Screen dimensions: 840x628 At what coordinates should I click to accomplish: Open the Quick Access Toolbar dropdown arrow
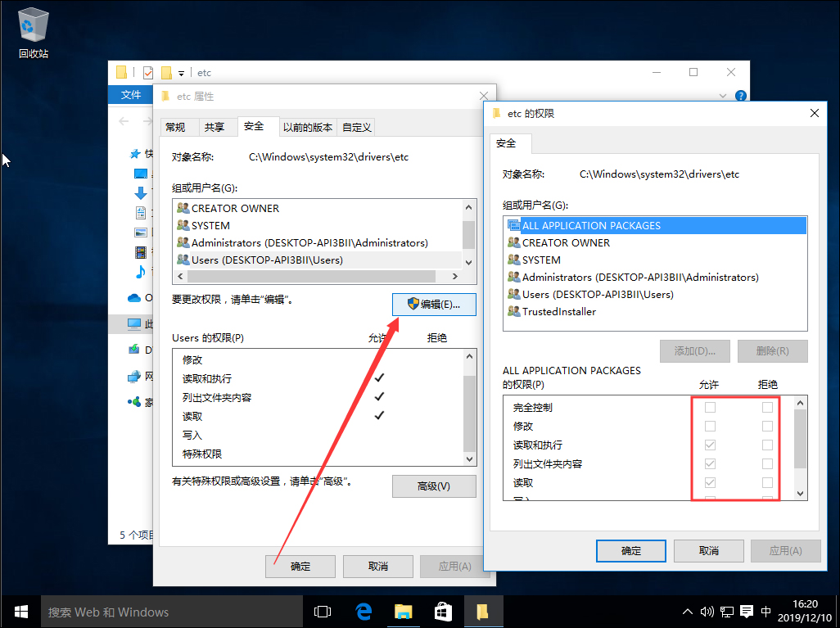click(180, 72)
